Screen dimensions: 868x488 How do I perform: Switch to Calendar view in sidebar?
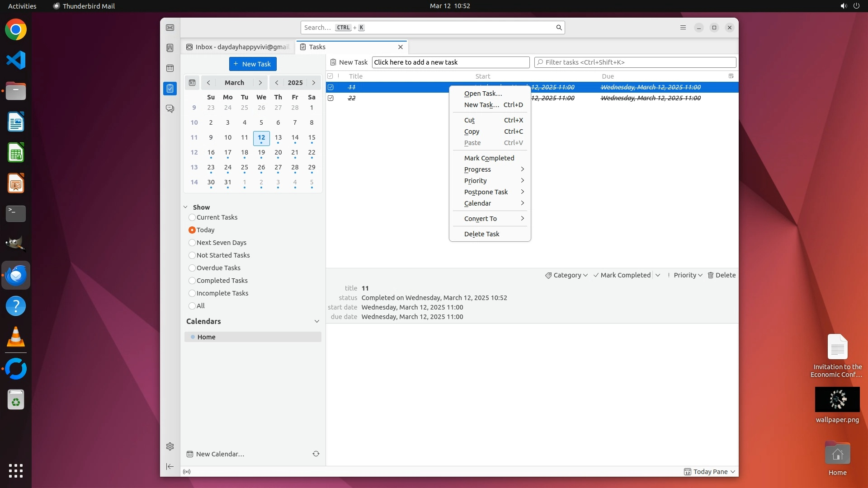(x=170, y=68)
